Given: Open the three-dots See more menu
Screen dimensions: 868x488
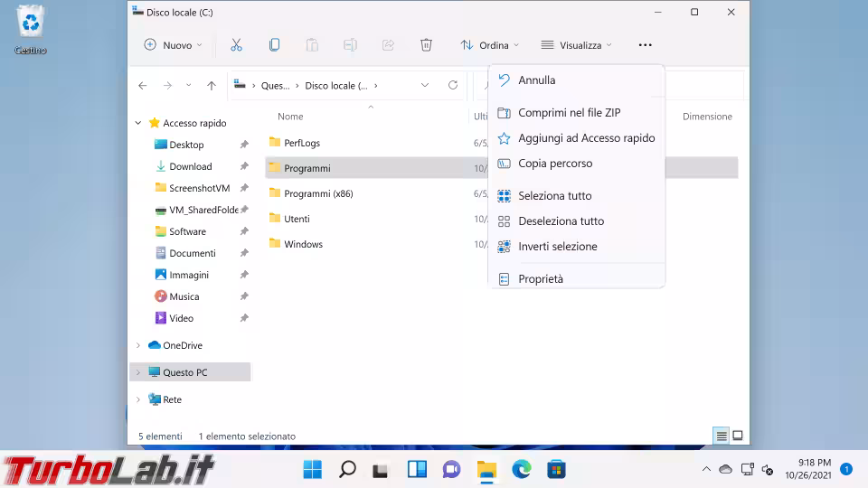Looking at the screenshot, I should click(x=645, y=45).
